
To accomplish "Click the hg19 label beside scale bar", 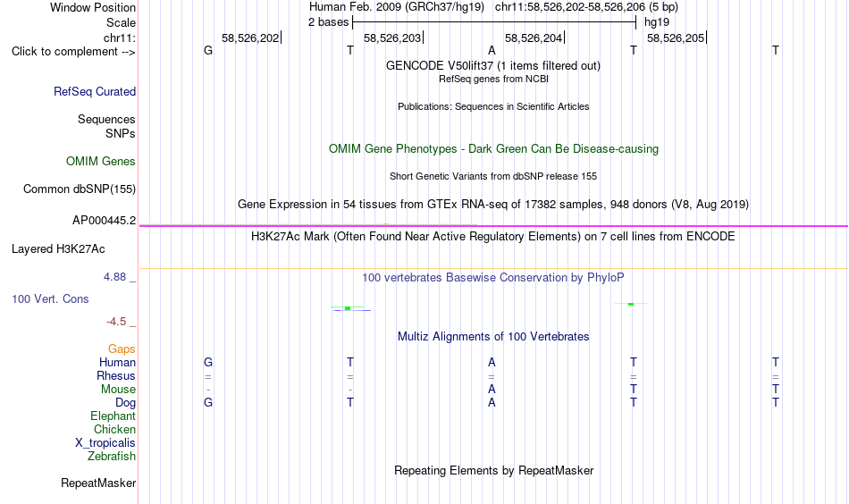I will (x=657, y=22).
